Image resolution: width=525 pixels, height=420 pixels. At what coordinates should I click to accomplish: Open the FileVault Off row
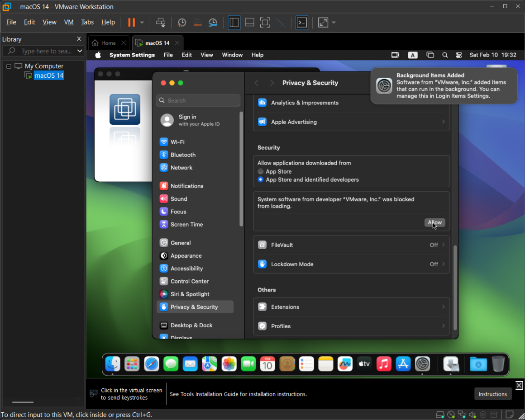(x=351, y=245)
